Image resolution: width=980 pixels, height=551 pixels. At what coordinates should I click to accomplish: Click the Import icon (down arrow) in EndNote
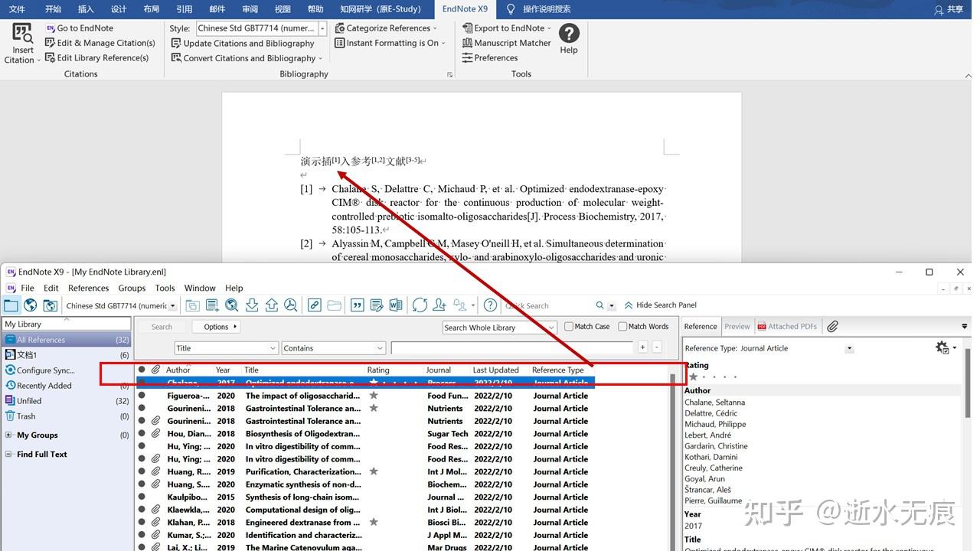pyautogui.click(x=252, y=305)
